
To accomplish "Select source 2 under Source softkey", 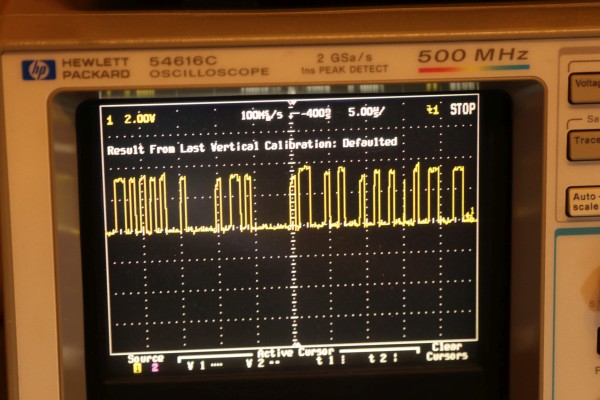I will 153,367.
